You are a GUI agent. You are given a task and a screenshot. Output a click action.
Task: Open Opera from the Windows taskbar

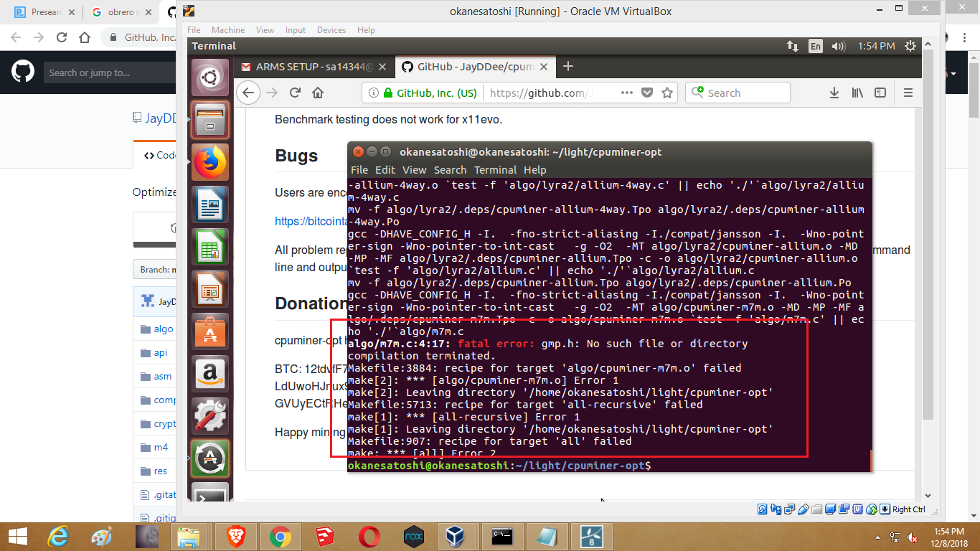(x=369, y=537)
